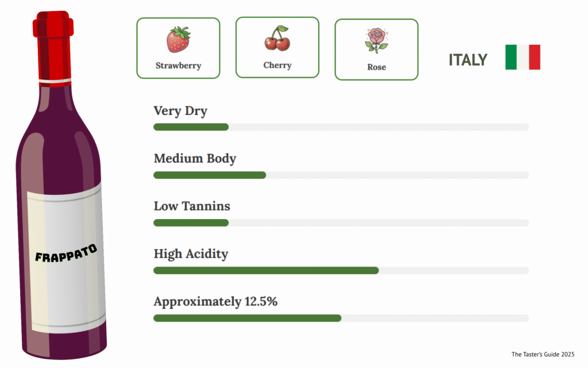Click the High Acidity heading
This screenshot has height=368, width=588.
tap(191, 254)
